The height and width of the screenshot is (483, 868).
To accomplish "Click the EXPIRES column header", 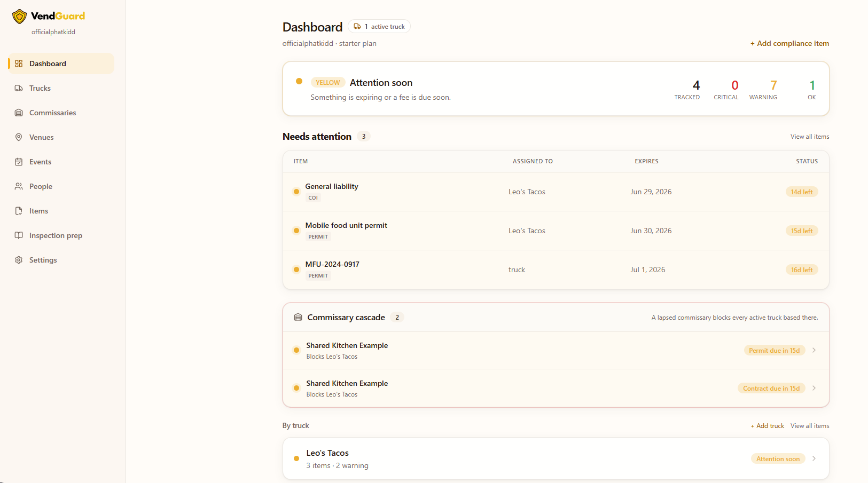I will tap(646, 161).
